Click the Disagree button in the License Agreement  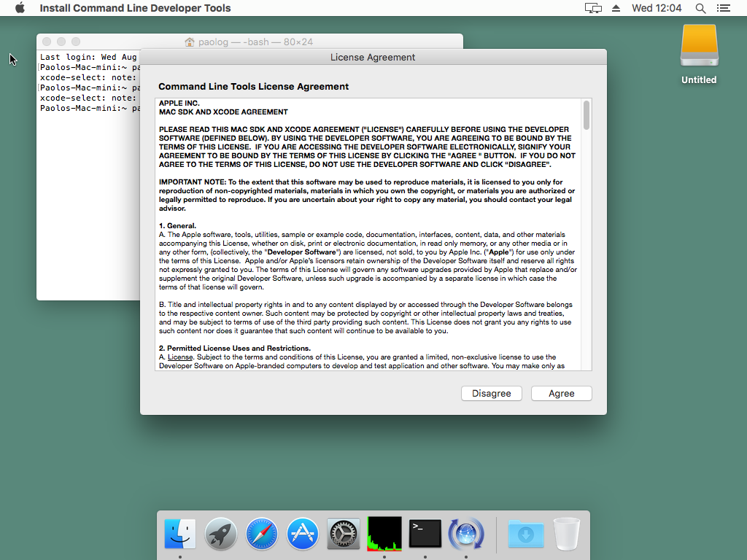point(491,393)
